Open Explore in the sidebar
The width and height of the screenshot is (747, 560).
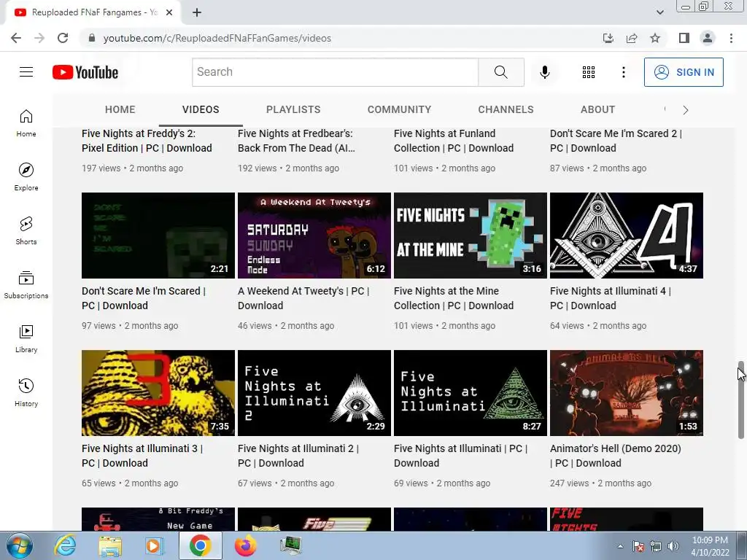coord(26,177)
